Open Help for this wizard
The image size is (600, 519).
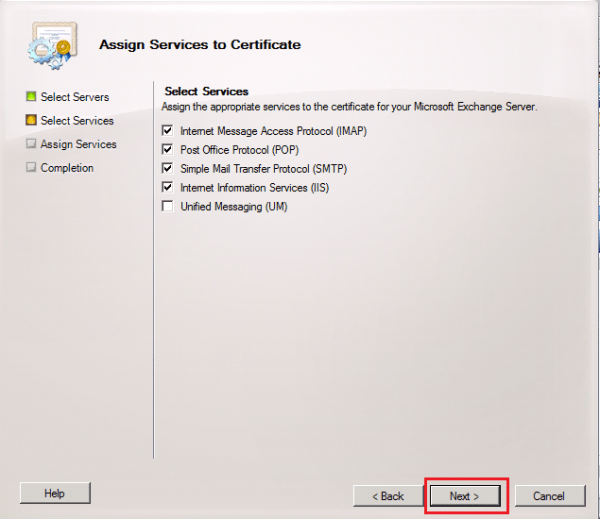tap(55, 494)
